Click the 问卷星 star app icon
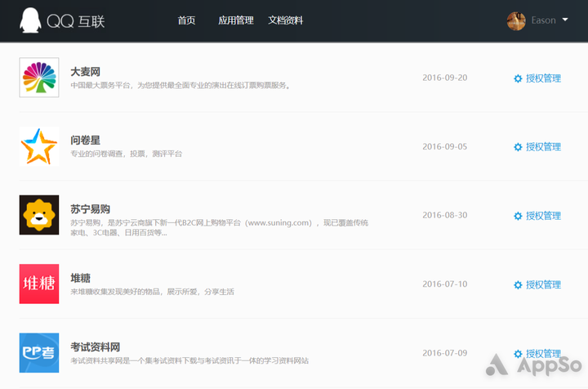This screenshot has height=389, width=588. (x=39, y=146)
